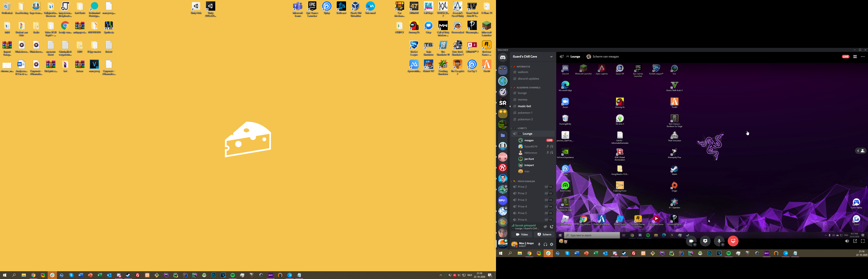Toggle camera in stream controls

click(x=691, y=241)
